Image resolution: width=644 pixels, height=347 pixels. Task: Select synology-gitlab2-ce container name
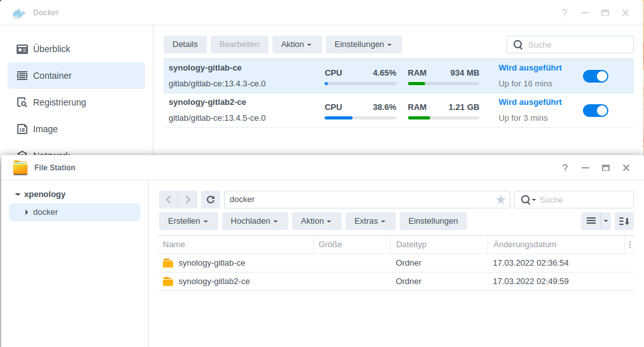(207, 102)
